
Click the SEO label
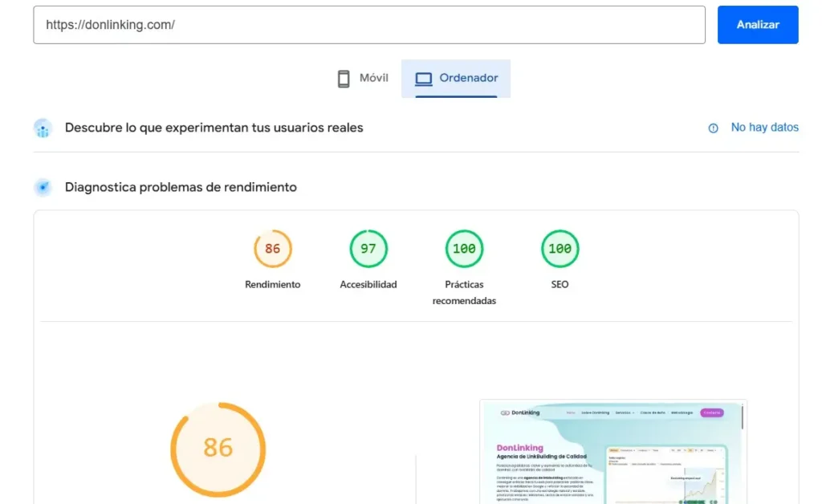click(x=560, y=284)
